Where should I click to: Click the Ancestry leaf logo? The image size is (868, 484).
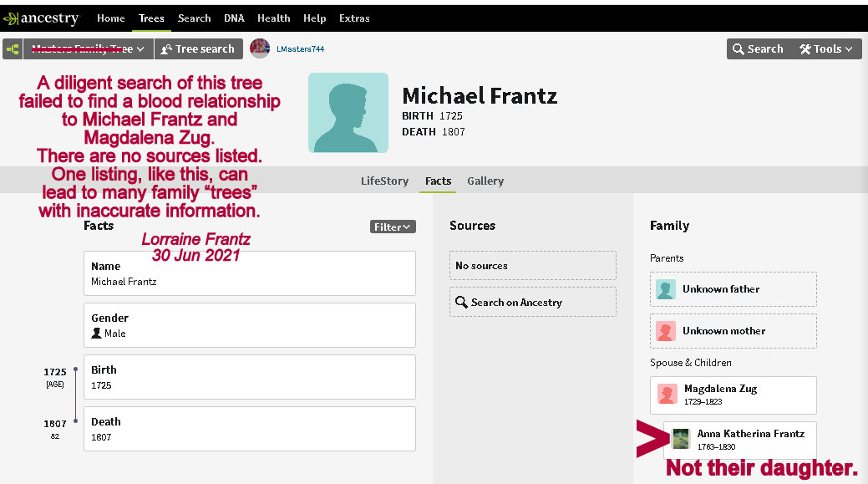11,18
